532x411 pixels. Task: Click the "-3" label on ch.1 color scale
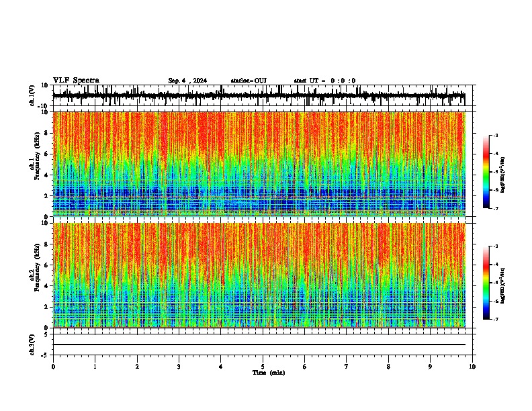coord(495,136)
